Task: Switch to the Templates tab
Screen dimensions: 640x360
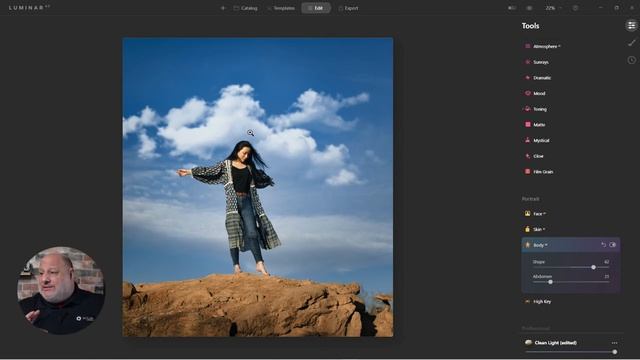Action: [x=281, y=8]
